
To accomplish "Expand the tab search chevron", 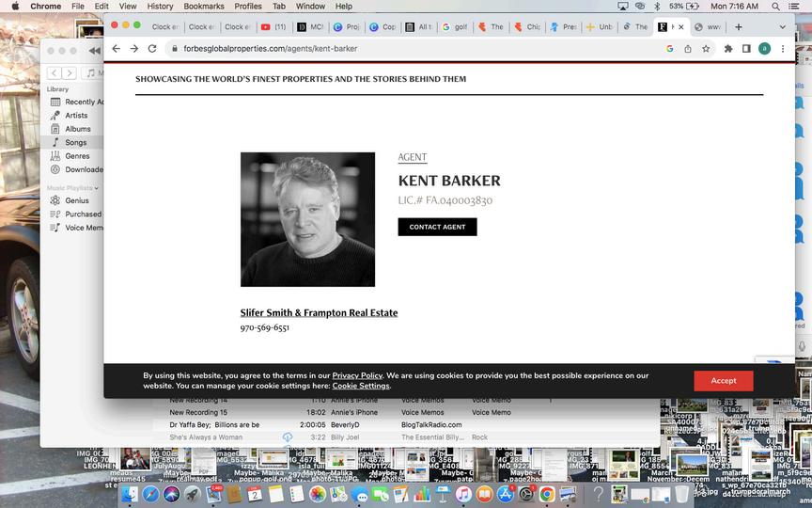I will coord(782,27).
